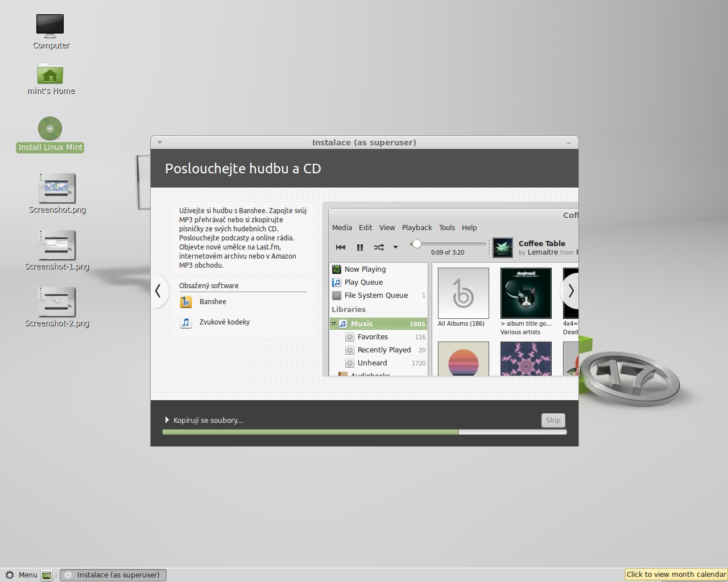Screen dimensions: 728x582
Task: Open mint's Home folder icon
Action: click(50, 74)
